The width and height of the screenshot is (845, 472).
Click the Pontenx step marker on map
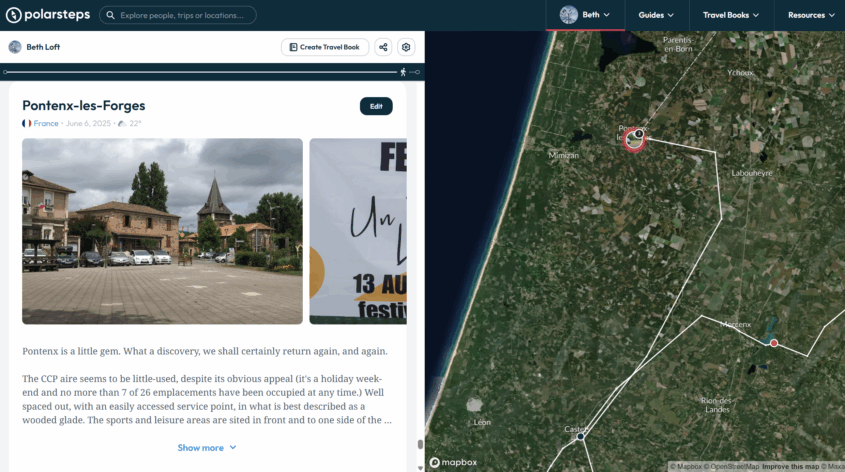[634, 140]
